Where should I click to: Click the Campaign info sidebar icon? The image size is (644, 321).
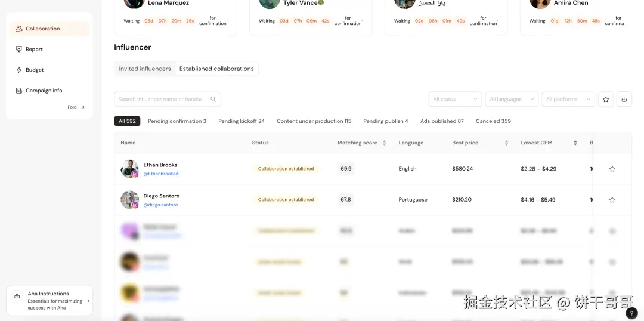pyautogui.click(x=19, y=91)
